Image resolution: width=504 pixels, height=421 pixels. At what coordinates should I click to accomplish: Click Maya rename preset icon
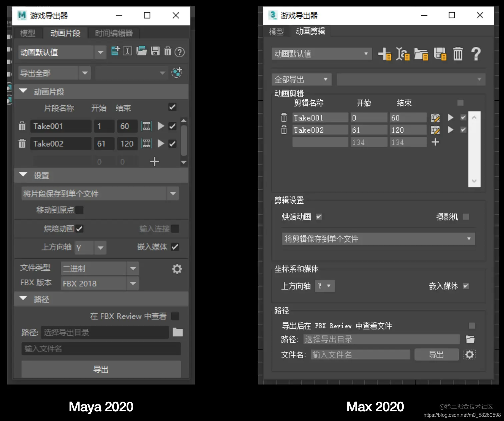tap(127, 51)
